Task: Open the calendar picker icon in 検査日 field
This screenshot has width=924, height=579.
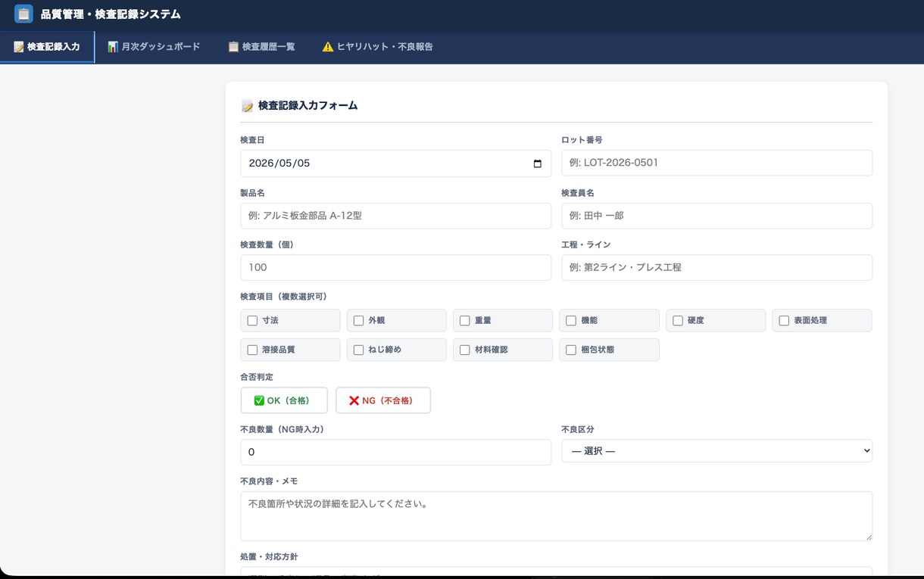Action: click(x=538, y=163)
